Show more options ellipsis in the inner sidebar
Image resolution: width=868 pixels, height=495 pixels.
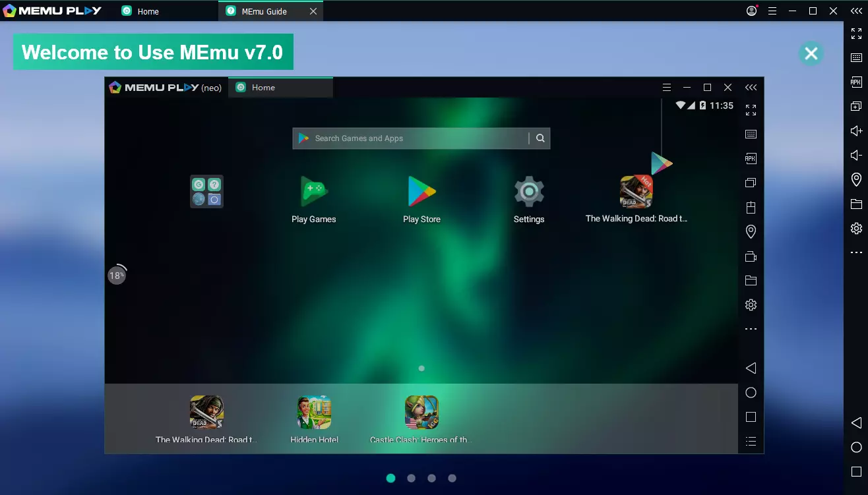click(751, 329)
